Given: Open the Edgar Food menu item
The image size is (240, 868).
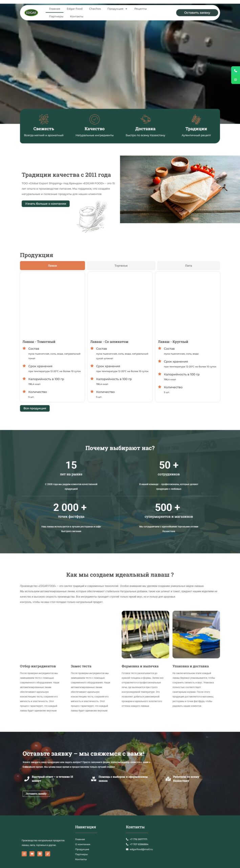Looking at the screenshot, I should [x=74, y=9].
